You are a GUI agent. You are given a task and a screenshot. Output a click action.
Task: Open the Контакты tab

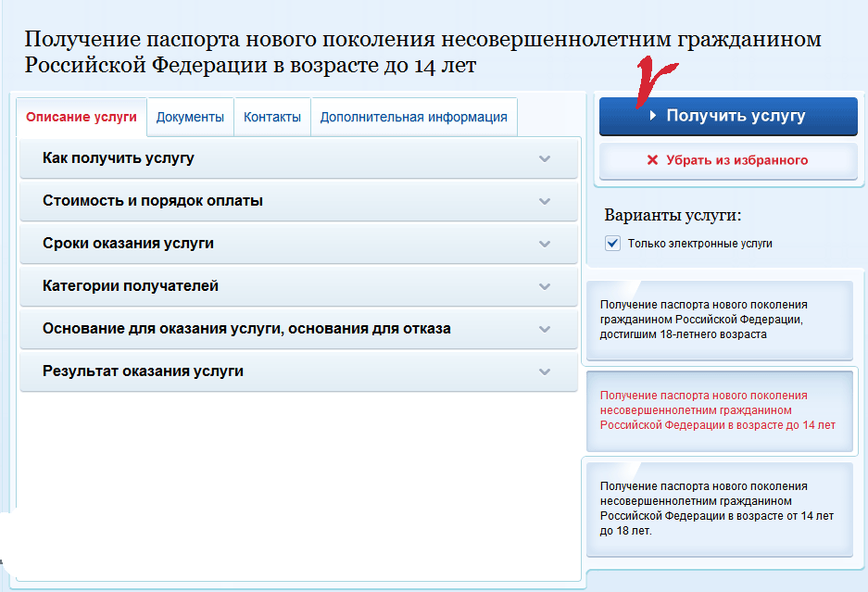pos(271,118)
